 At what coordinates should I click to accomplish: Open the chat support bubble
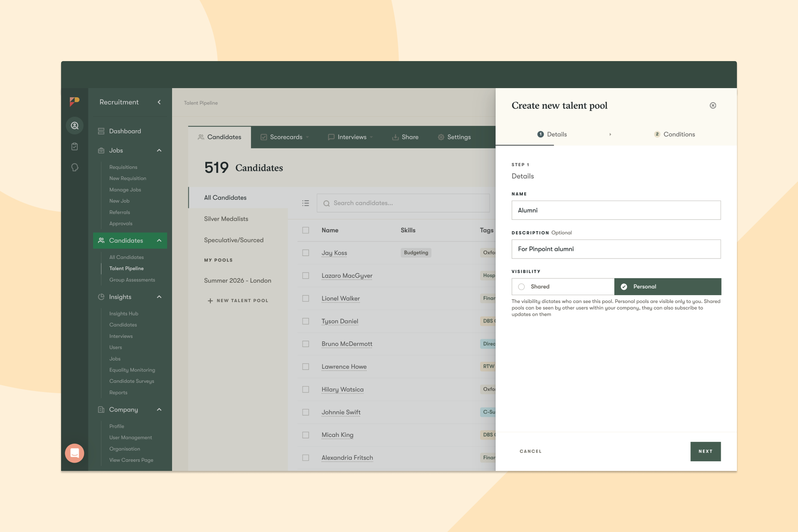coord(75,453)
